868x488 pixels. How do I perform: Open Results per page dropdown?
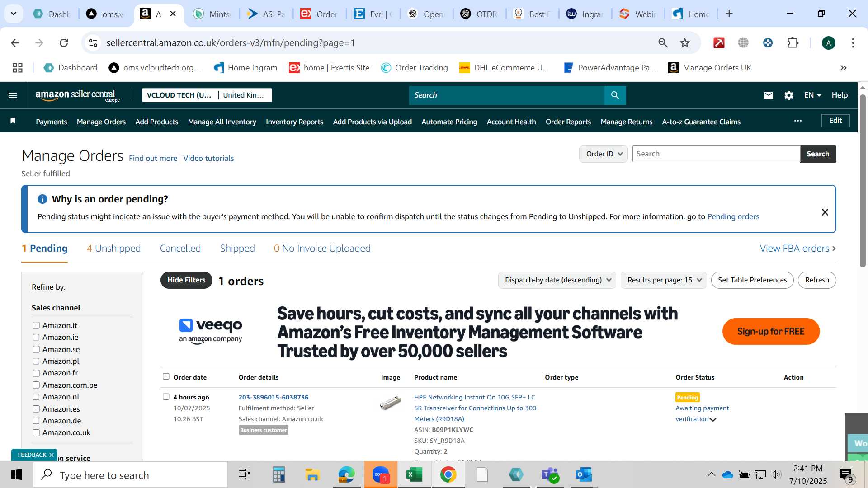click(x=664, y=280)
